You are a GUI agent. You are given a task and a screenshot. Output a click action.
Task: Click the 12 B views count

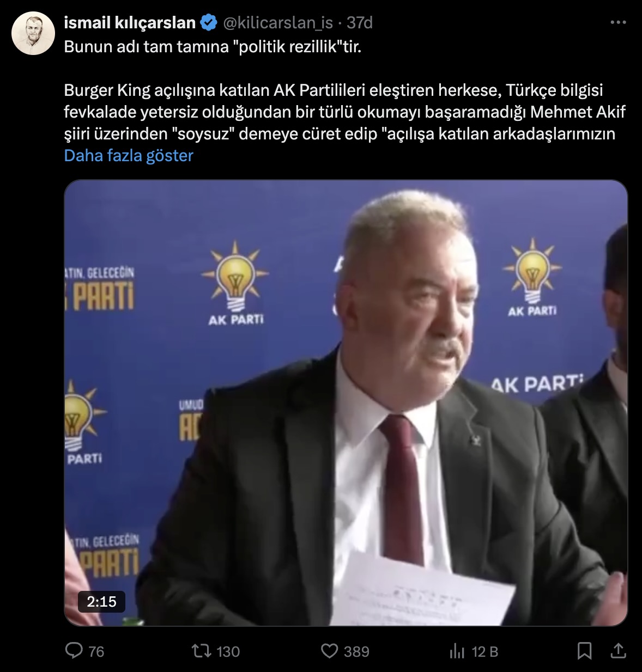tap(485, 651)
